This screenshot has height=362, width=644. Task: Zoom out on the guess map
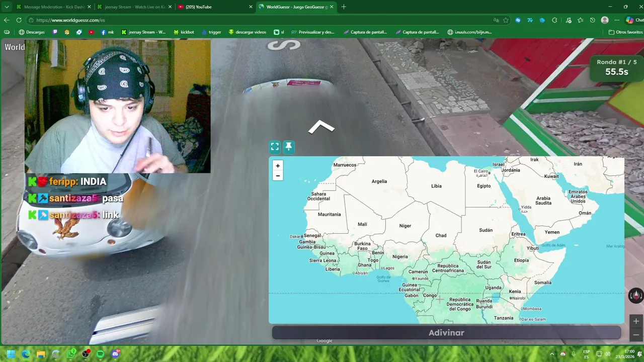pyautogui.click(x=278, y=175)
